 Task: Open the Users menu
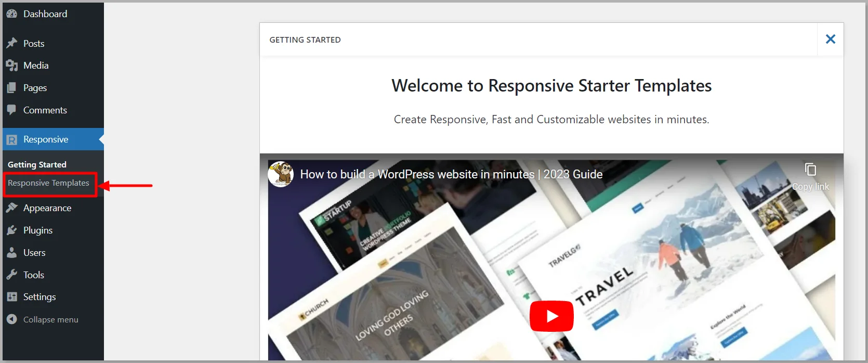click(x=34, y=253)
